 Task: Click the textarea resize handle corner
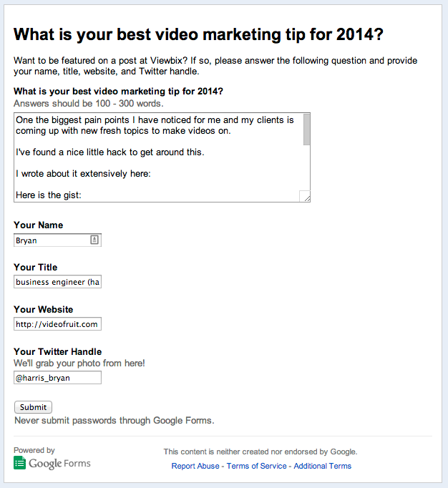pos(305,196)
